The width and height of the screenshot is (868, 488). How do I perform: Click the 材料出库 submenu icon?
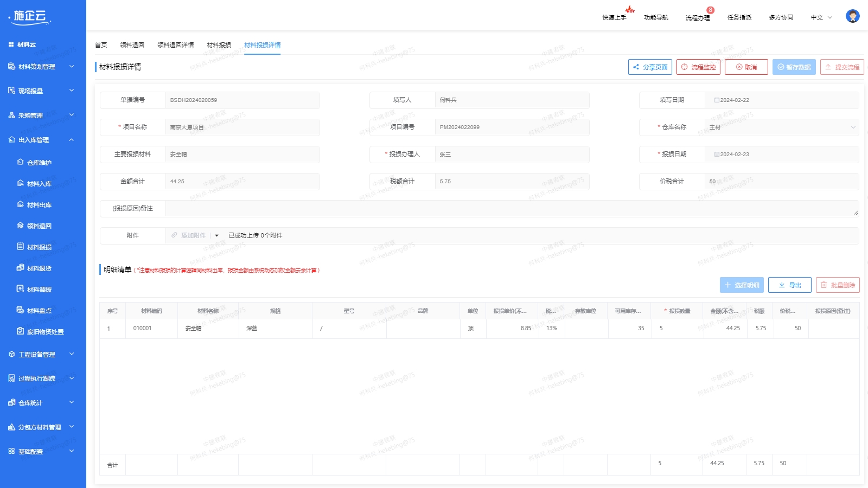pyautogui.click(x=20, y=204)
